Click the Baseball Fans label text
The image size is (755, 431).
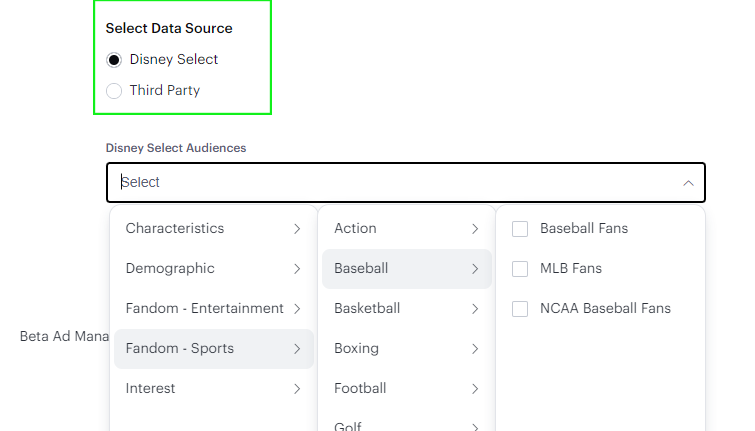coord(584,228)
